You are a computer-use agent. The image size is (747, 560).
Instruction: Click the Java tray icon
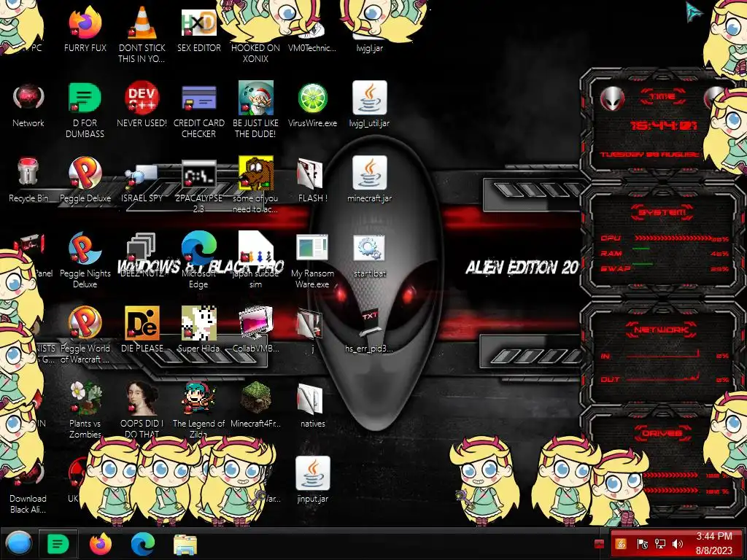(x=620, y=543)
